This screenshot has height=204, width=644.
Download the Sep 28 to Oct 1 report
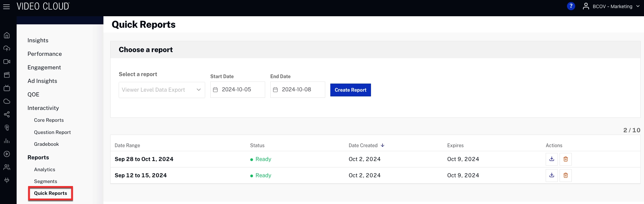551,159
